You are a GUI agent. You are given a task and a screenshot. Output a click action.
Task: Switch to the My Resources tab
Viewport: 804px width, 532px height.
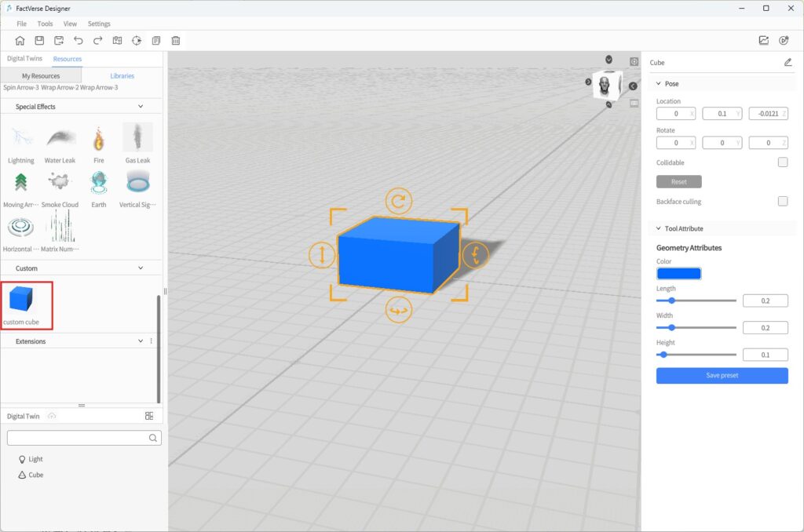pos(41,76)
